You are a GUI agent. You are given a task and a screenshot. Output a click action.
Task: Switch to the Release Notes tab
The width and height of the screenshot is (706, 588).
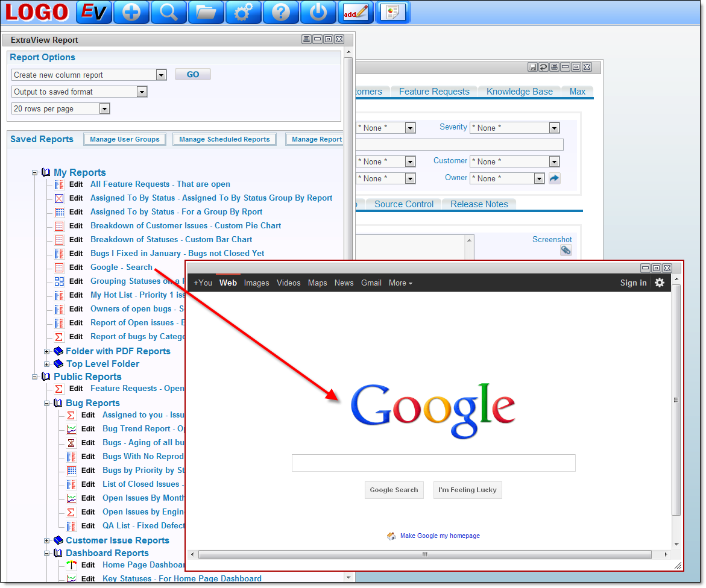[x=479, y=204]
